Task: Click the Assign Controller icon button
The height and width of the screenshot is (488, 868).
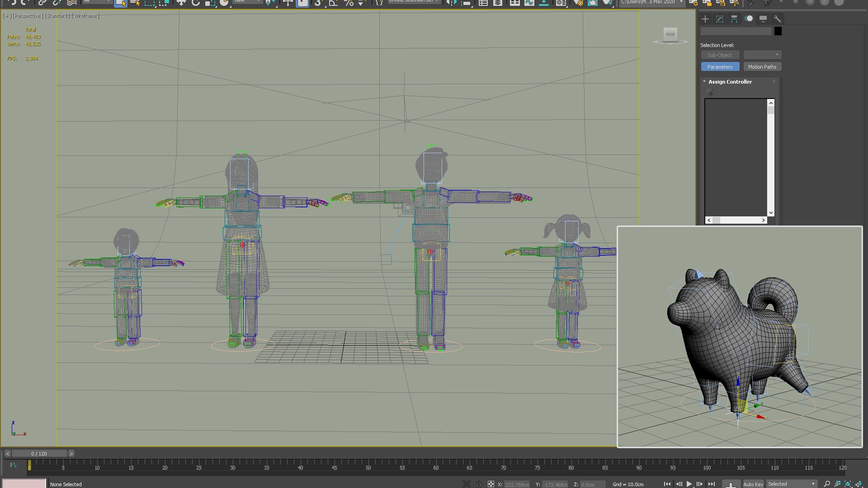Action: point(710,93)
